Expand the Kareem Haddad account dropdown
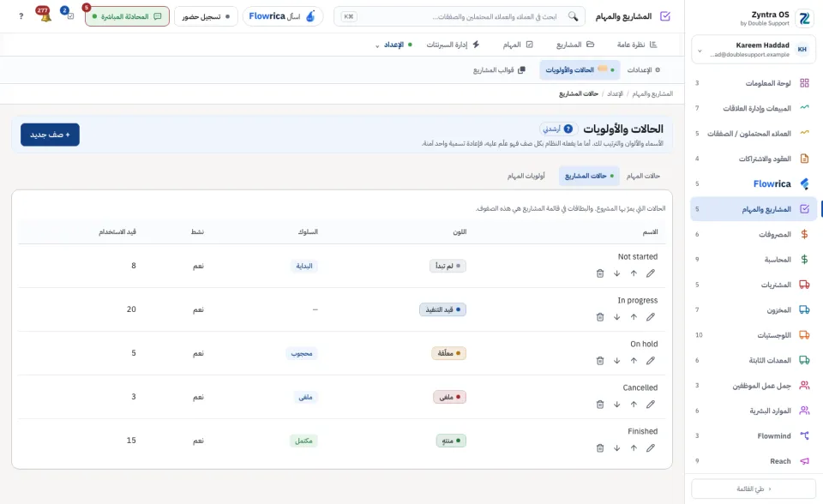This screenshot has width=823, height=504. 700,51
